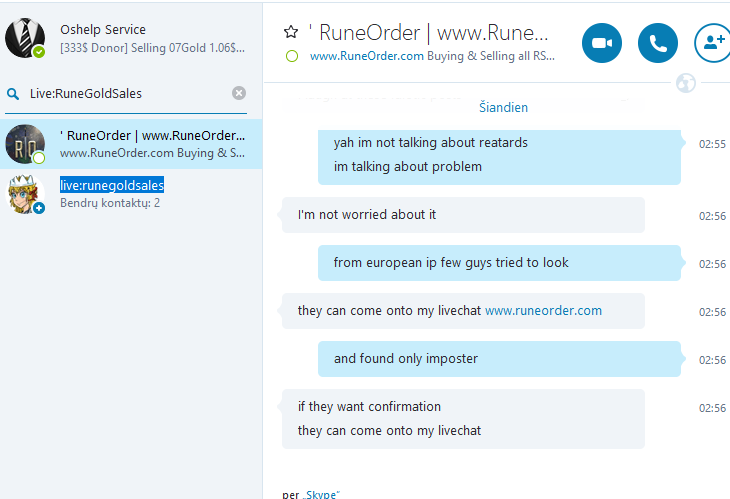This screenshot has width=730, height=499.
Task: Click Oshelp Service mood message text
Action: tap(152, 48)
